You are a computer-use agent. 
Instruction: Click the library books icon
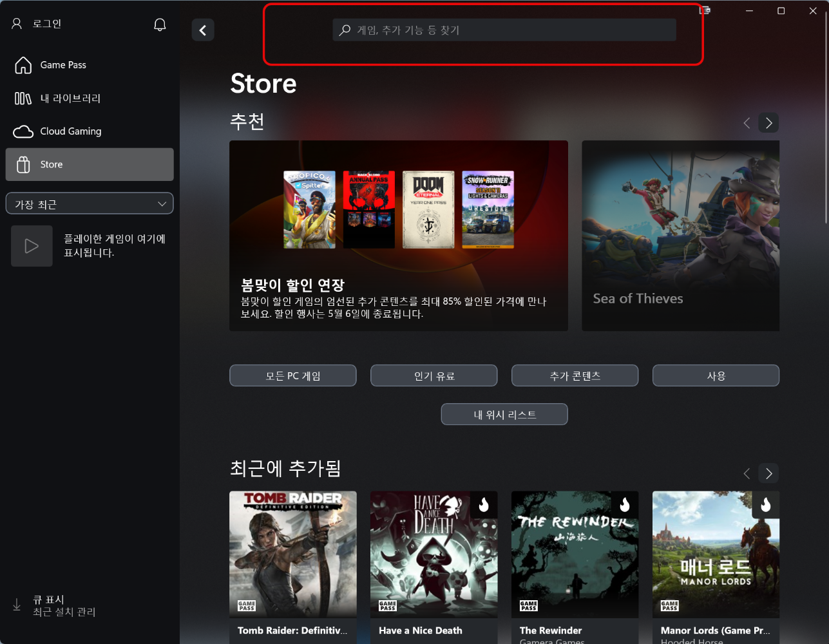[x=23, y=98]
